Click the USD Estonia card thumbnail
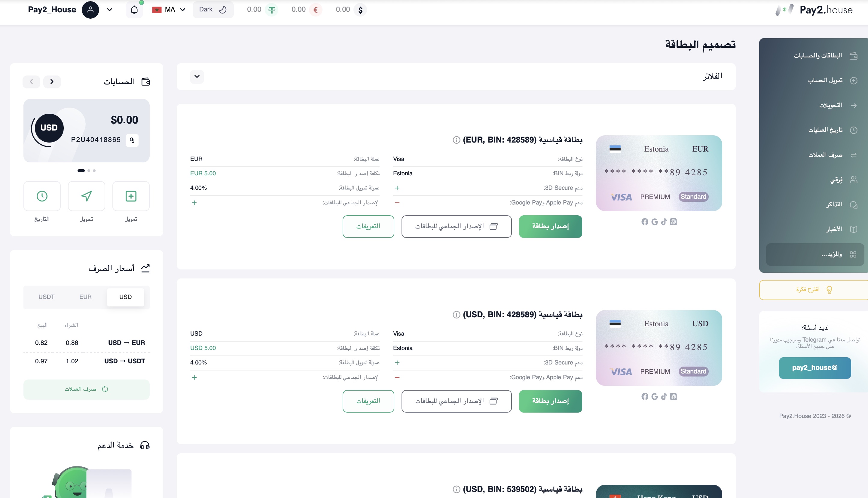 tap(659, 348)
